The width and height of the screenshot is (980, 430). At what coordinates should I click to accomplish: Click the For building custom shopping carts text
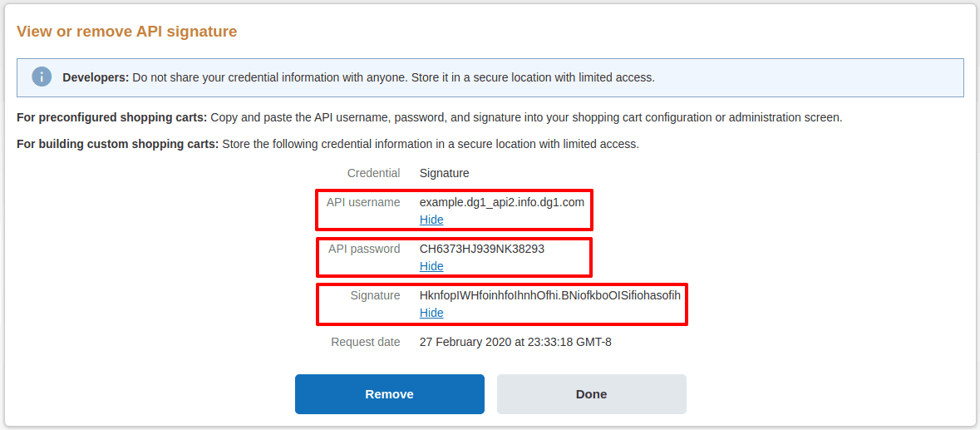click(x=118, y=145)
